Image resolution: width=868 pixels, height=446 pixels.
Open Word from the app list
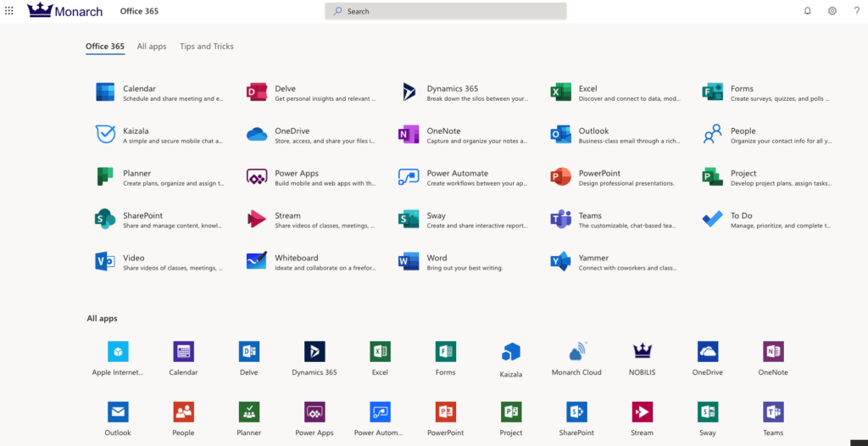click(x=451, y=262)
